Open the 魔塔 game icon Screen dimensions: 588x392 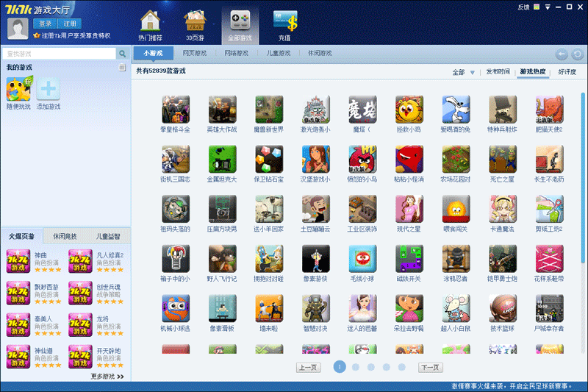tap(362, 109)
